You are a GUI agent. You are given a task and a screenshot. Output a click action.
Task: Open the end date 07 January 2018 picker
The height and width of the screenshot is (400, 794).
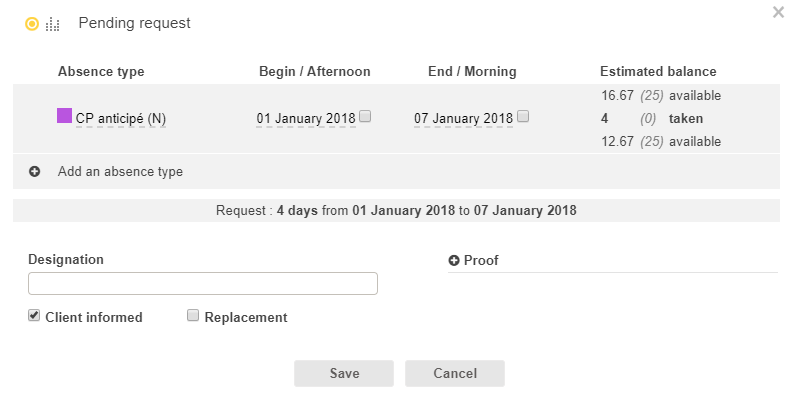tap(463, 119)
